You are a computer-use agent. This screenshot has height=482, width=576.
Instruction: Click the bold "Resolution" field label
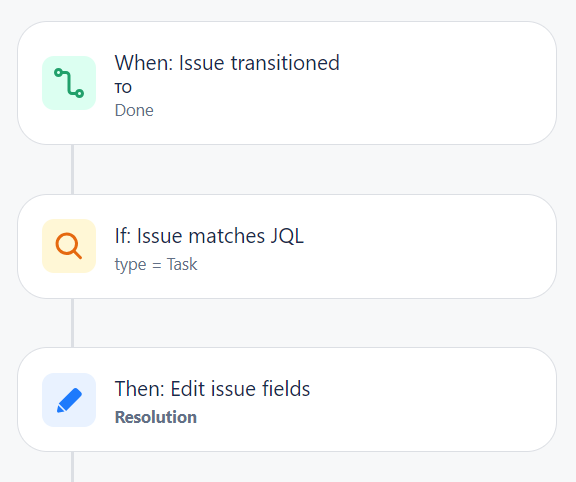156,417
